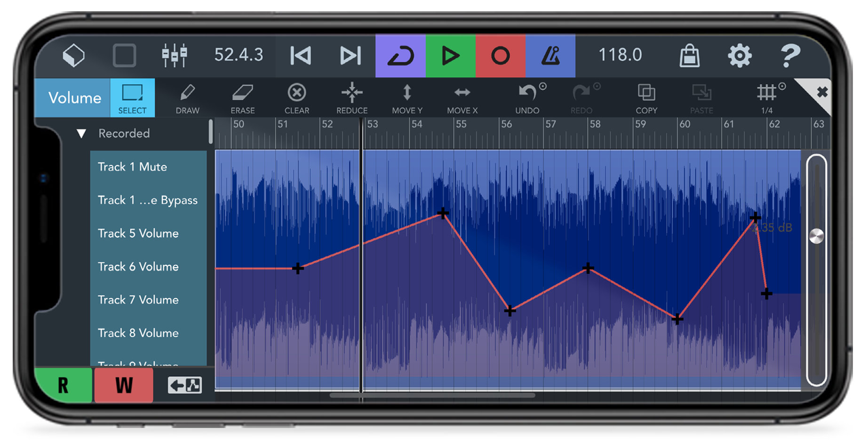
Task: Select the last automation point near bar 62
Action: click(x=766, y=294)
